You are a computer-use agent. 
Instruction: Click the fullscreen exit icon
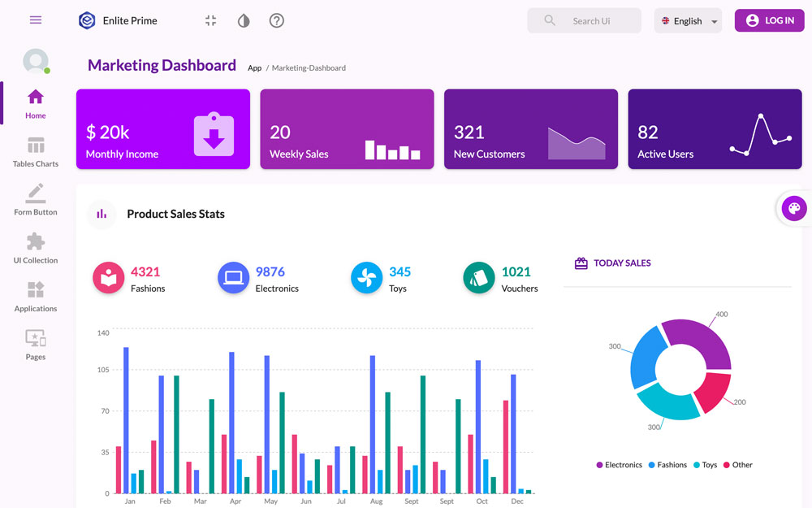coord(211,20)
